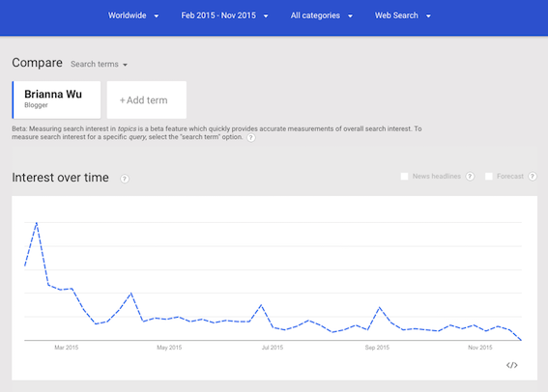Click the + Add term box
The height and width of the screenshot is (392, 548).
[147, 100]
